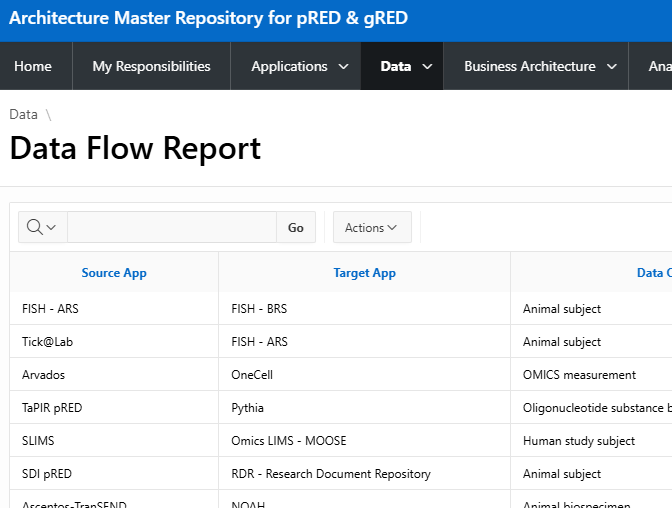Select the Data menu item

[396, 66]
